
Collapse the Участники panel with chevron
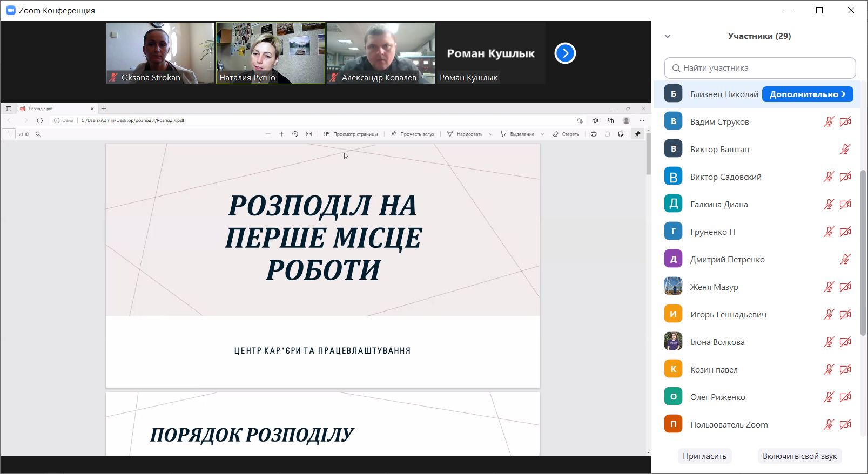(668, 36)
